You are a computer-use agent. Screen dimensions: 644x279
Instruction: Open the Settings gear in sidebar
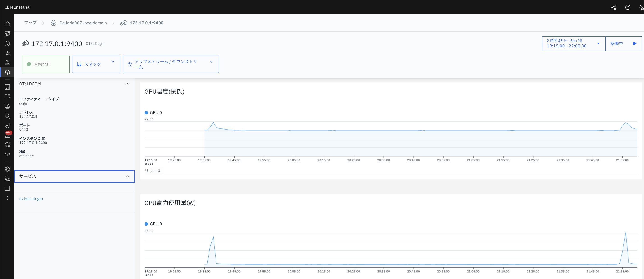pos(7,169)
